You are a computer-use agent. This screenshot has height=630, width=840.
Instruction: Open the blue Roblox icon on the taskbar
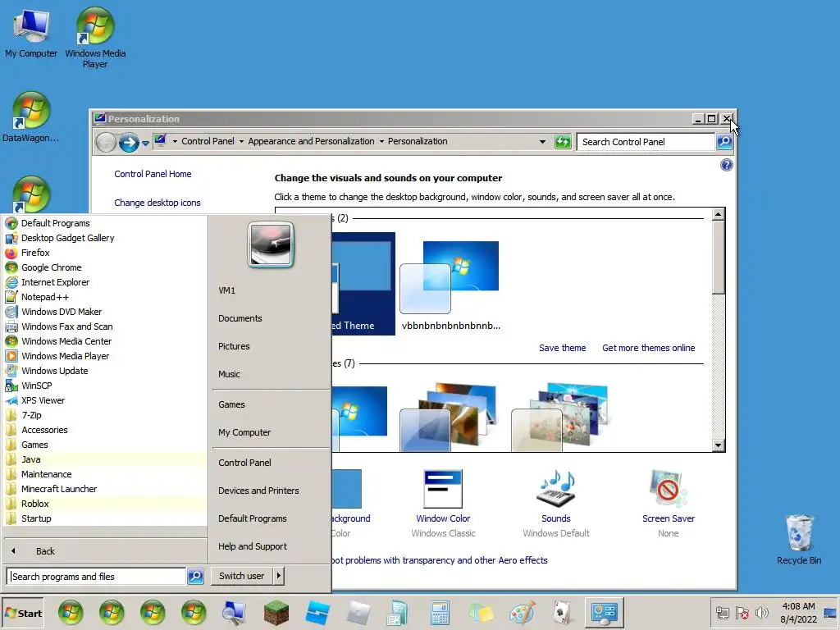point(317,613)
